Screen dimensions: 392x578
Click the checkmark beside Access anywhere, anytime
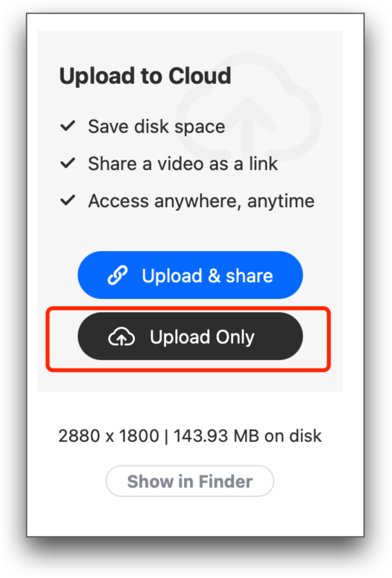(68, 200)
